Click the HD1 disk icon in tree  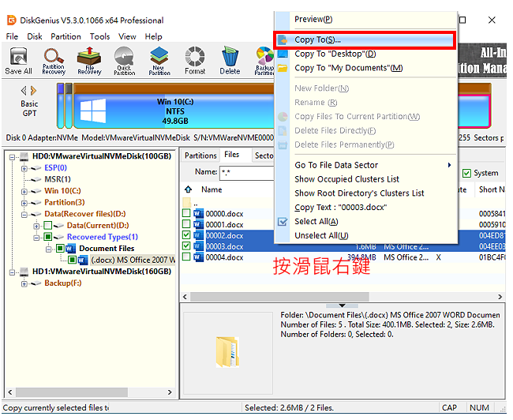[x=24, y=272]
